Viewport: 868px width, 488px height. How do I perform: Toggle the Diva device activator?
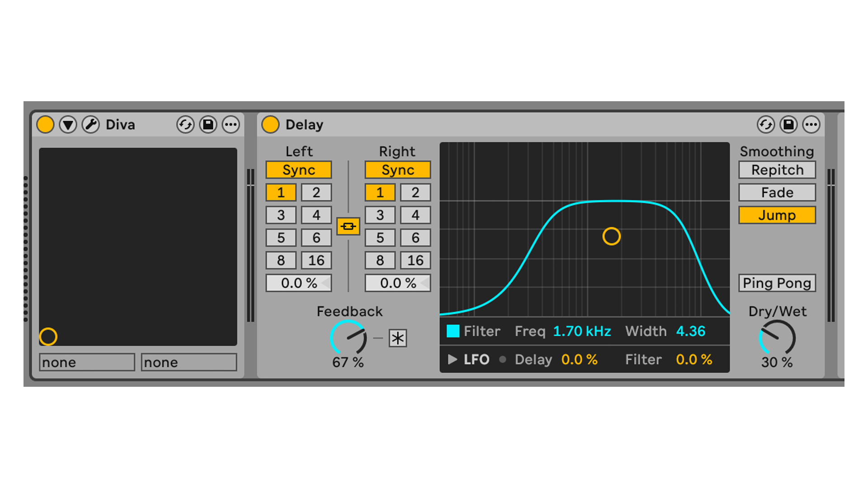45,124
